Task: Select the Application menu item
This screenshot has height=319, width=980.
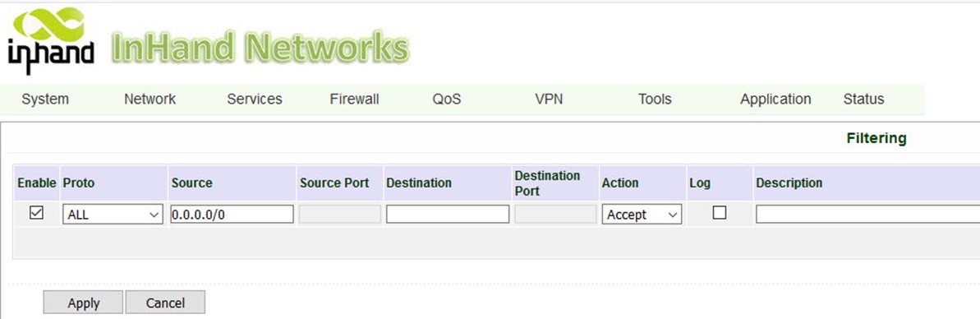Action: [775, 99]
